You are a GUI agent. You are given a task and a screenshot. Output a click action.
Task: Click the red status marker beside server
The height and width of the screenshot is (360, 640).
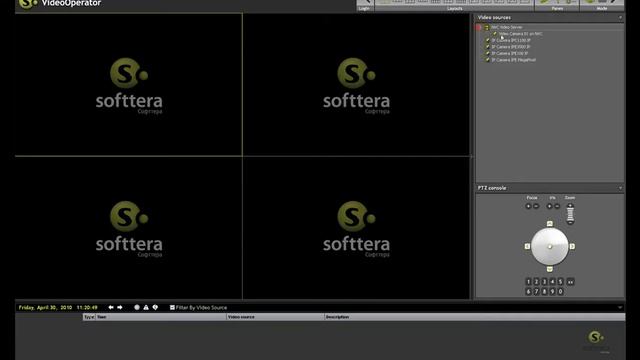[478, 27]
